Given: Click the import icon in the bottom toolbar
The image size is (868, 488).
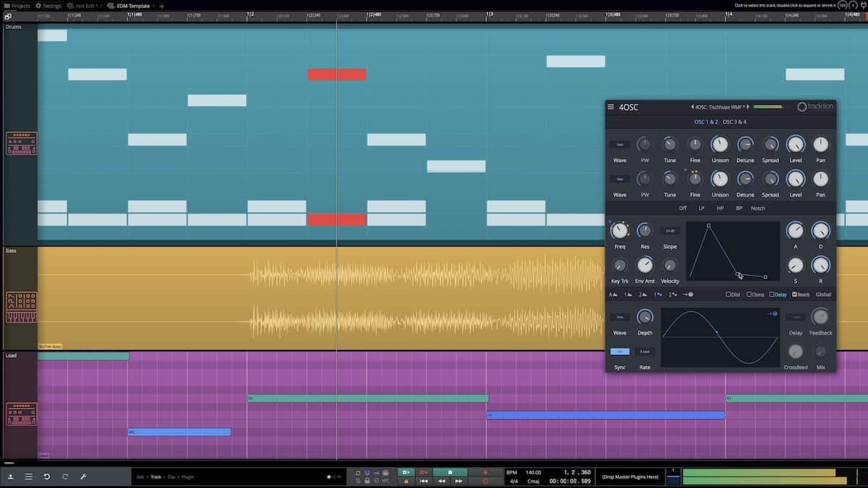Looking at the screenshot, I should (x=11, y=477).
